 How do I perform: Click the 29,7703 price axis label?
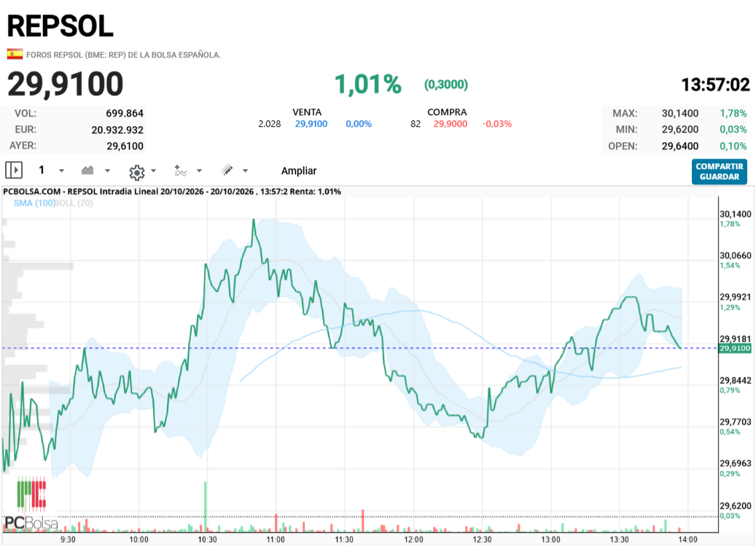(x=736, y=421)
